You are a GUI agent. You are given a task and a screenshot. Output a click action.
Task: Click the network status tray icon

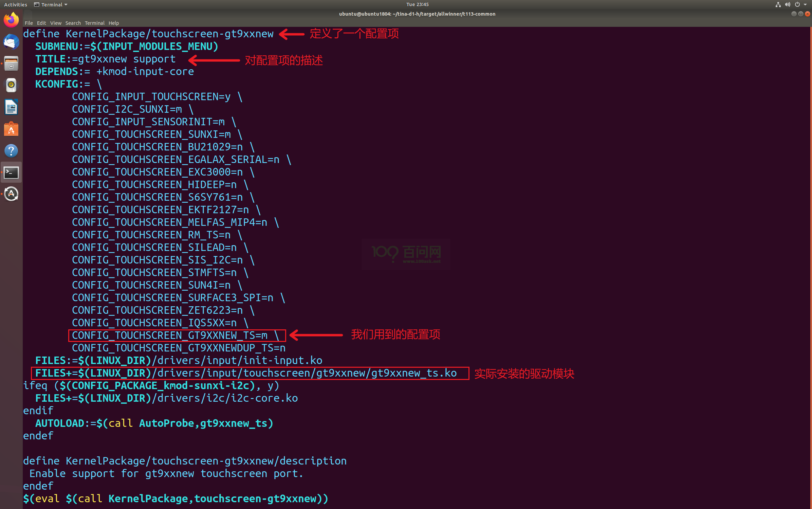[778, 4]
